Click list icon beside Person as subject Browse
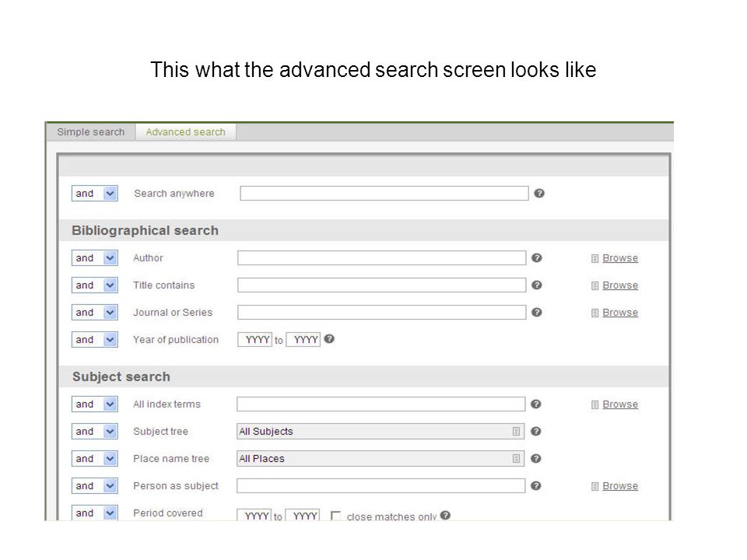Viewport: 747px width, 560px height. (x=594, y=487)
